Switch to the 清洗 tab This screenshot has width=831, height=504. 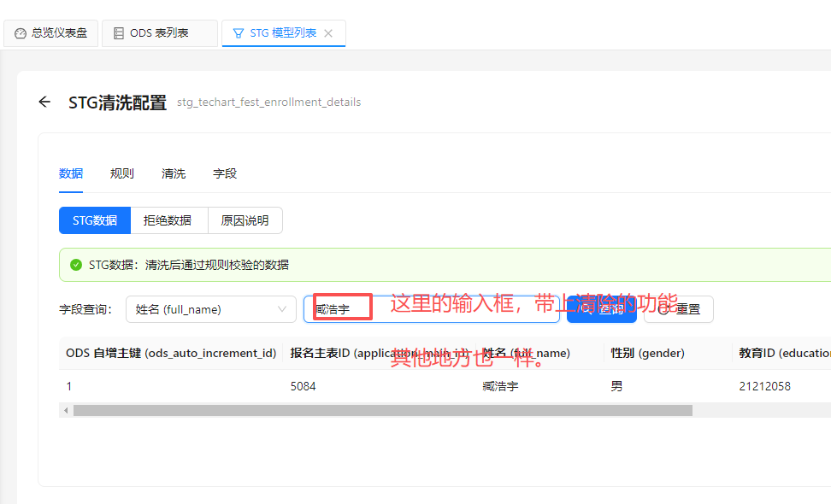click(x=173, y=173)
